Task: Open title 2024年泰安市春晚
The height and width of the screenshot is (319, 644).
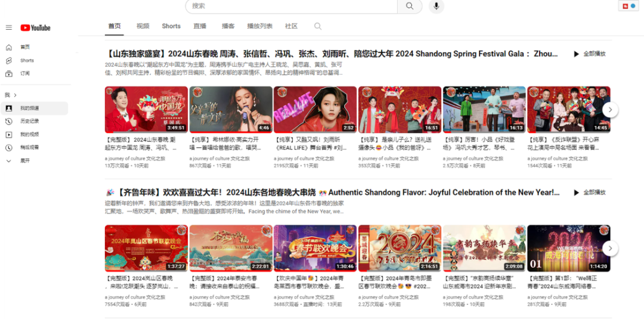Action: tap(225, 283)
